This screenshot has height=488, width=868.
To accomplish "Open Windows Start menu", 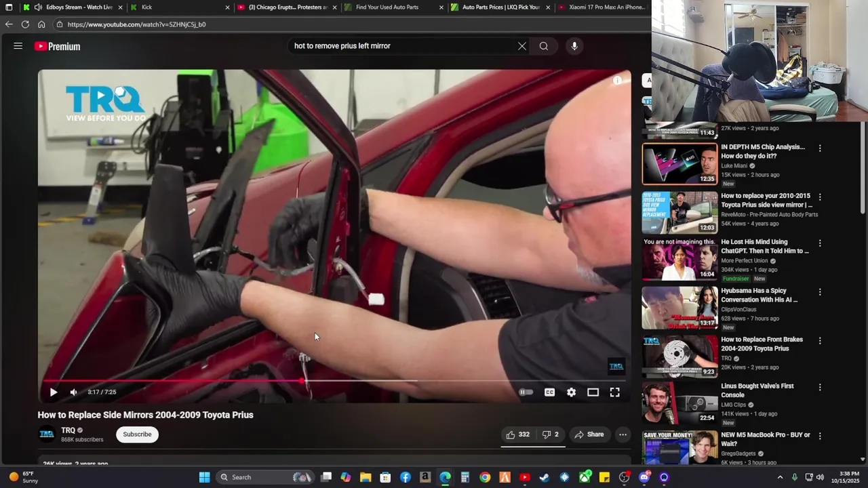I will [x=204, y=477].
